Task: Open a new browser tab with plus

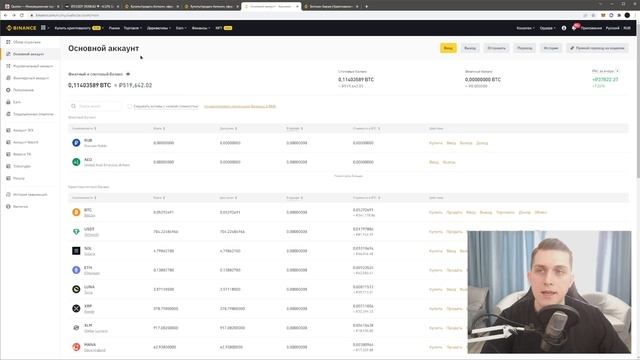Action: tap(366, 7)
